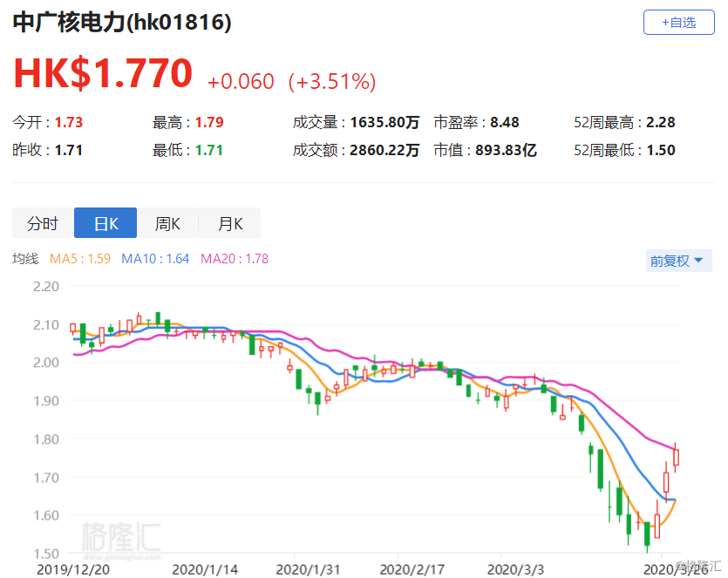Click the 市值 value 893.83亿
728x578 pixels.
pyautogui.click(x=506, y=150)
